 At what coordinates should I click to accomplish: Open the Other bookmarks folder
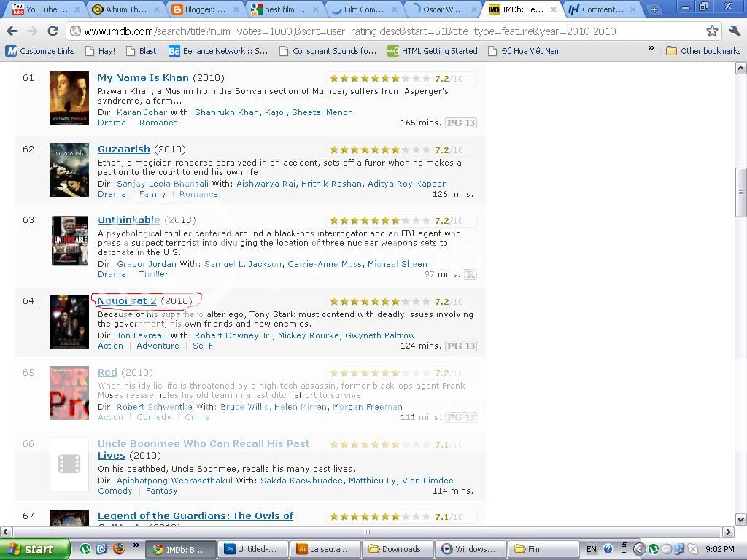coord(703,51)
